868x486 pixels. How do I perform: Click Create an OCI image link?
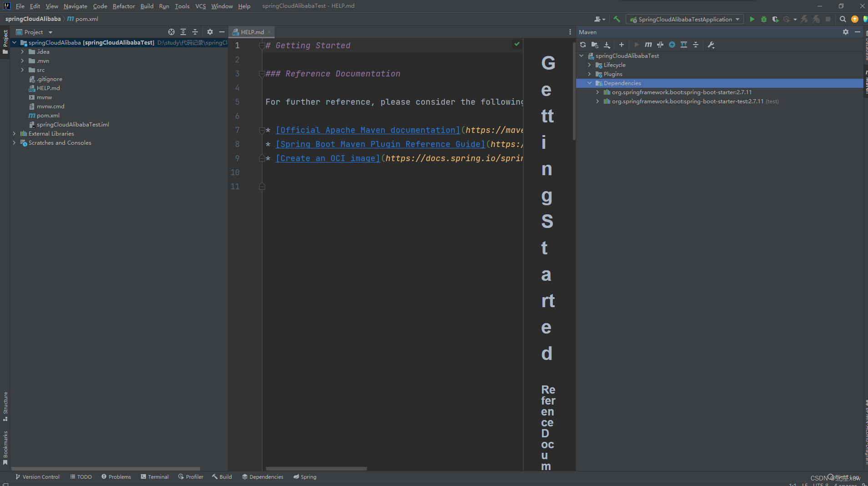[x=328, y=158]
